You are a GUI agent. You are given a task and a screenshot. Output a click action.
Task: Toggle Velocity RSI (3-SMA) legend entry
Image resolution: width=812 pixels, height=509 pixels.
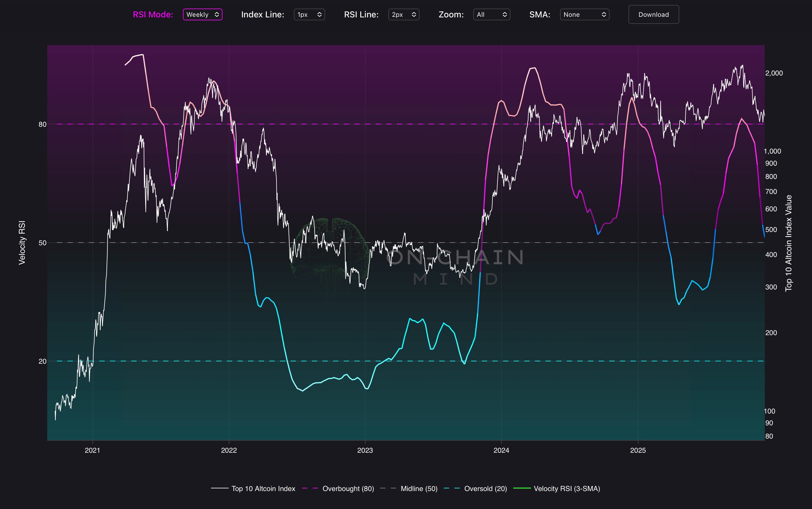pos(567,488)
